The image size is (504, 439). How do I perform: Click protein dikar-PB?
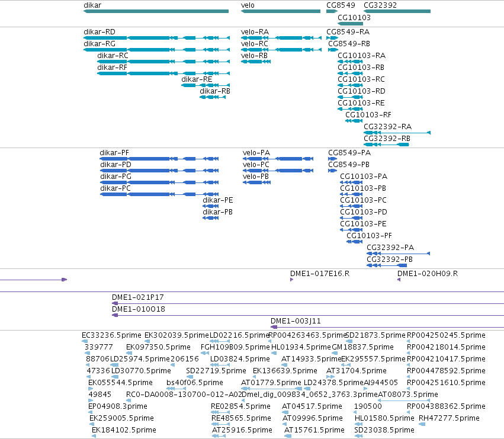click(210, 218)
